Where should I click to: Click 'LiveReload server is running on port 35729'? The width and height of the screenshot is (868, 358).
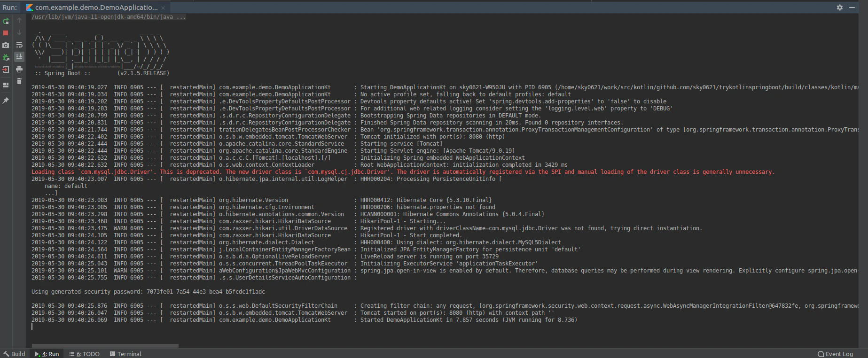coord(265,257)
